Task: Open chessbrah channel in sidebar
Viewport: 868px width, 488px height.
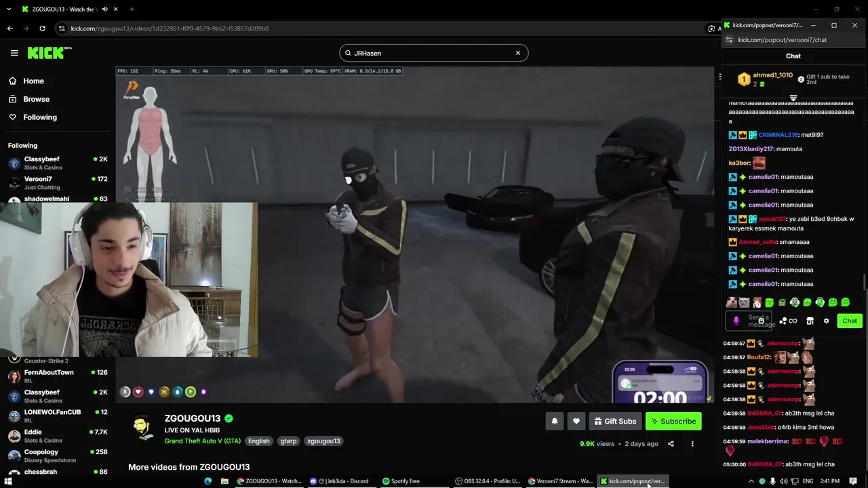Action: click(58, 472)
